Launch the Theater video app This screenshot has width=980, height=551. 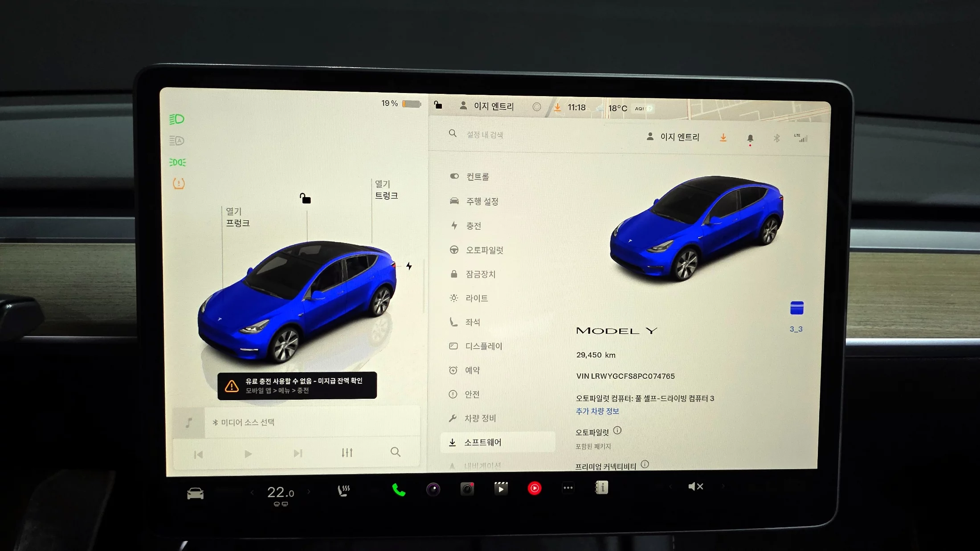pyautogui.click(x=501, y=489)
